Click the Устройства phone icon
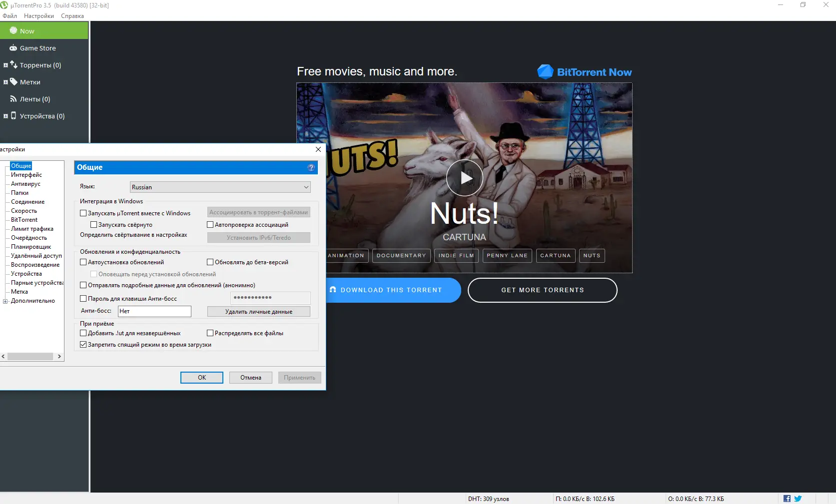Screen dimensions: 836x504 point(13,115)
